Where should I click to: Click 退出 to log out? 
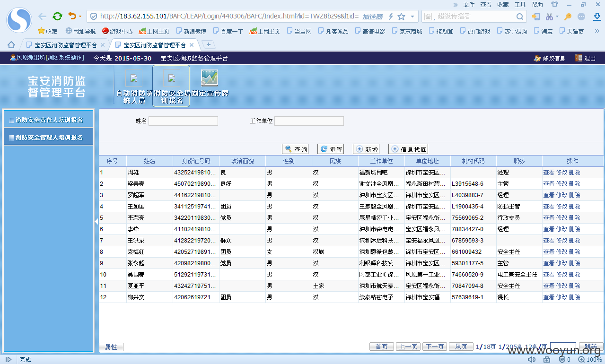coord(586,58)
